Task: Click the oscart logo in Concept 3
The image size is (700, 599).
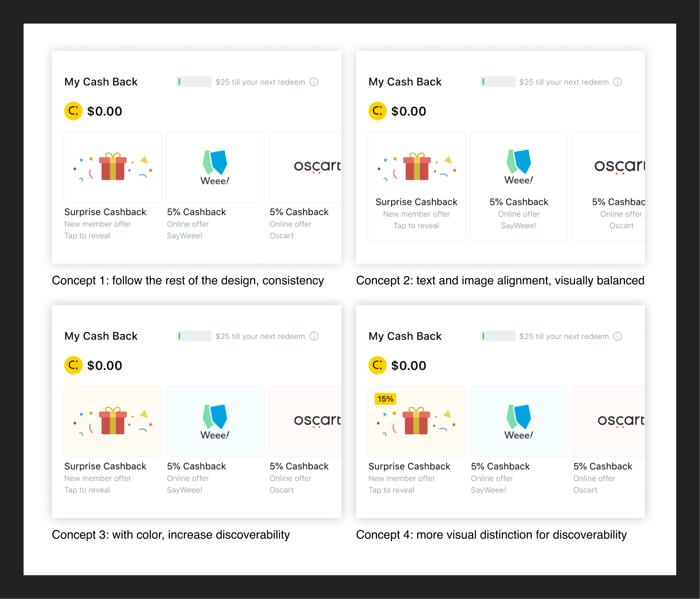Action: tap(317, 420)
